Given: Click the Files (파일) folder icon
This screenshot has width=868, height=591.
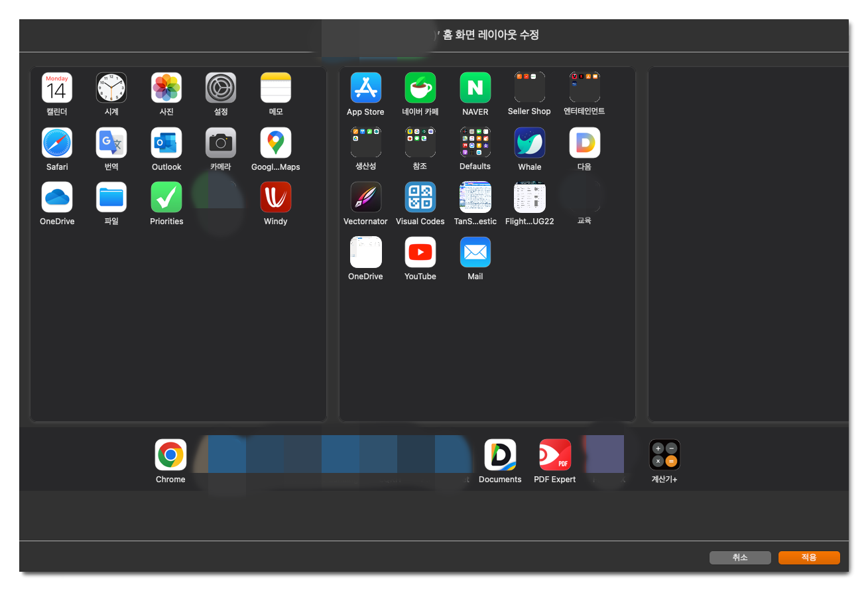Looking at the screenshot, I should (111, 197).
